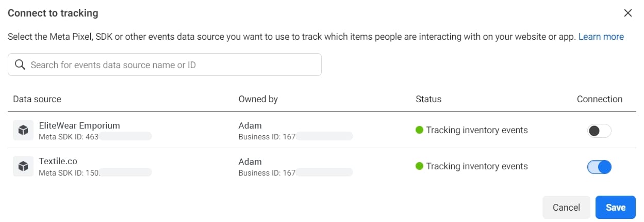The width and height of the screenshot is (644, 222).
Task: Click the Owned by column header
Action: [258, 99]
